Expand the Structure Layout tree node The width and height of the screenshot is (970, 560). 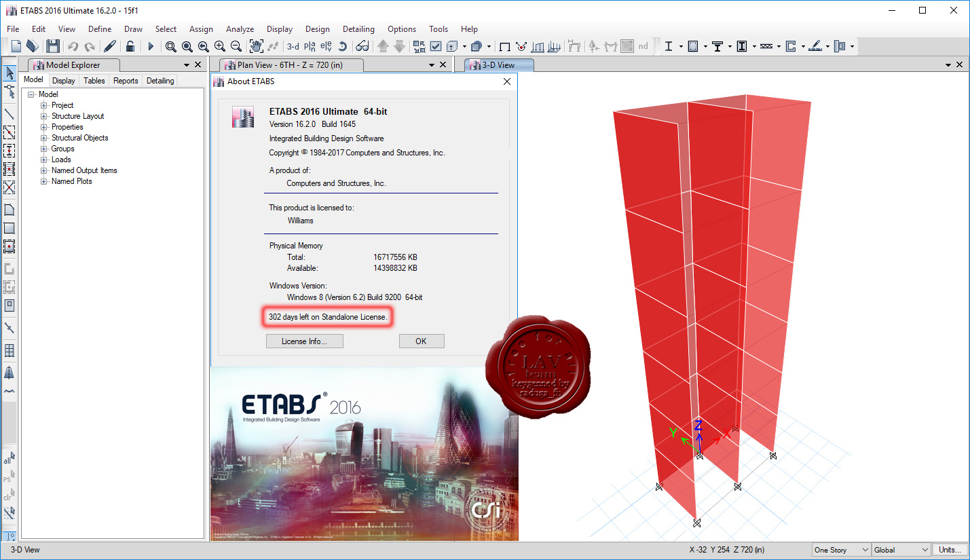click(x=44, y=116)
